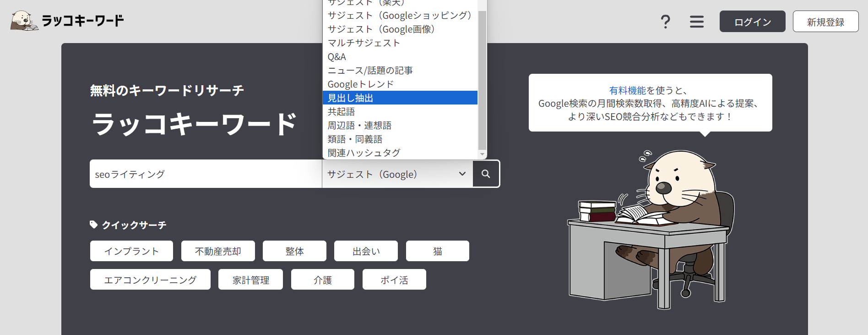Image resolution: width=868 pixels, height=335 pixels.
Task: Choose 周辺語・連想語 option
Action: pyautogui.click(x=400, y=125)
